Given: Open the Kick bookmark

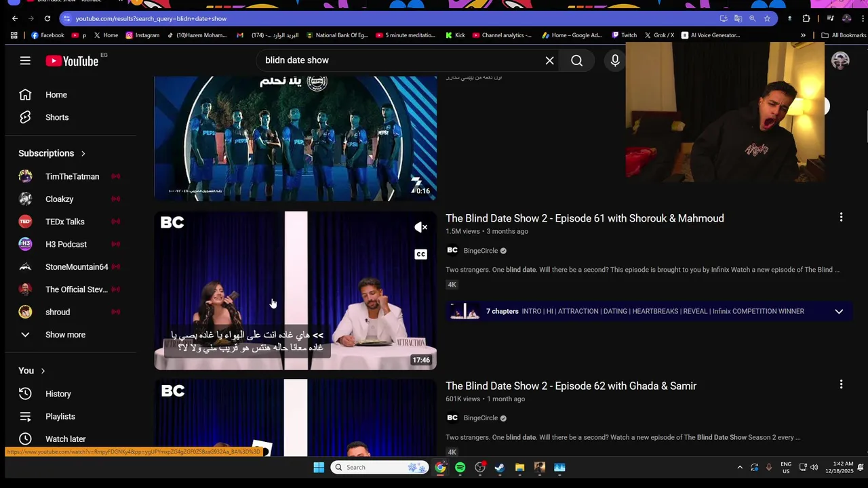Looking at the screenshot, I should (x=455, y=35).
